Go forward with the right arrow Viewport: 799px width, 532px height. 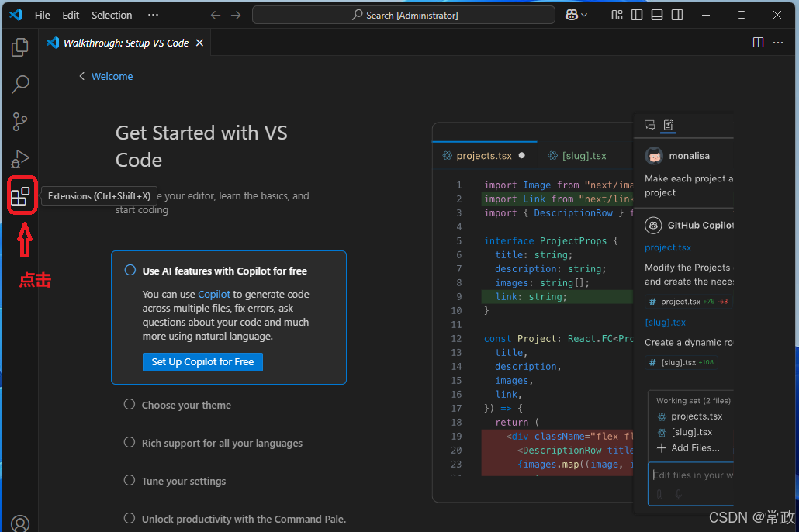click(236, 16)
